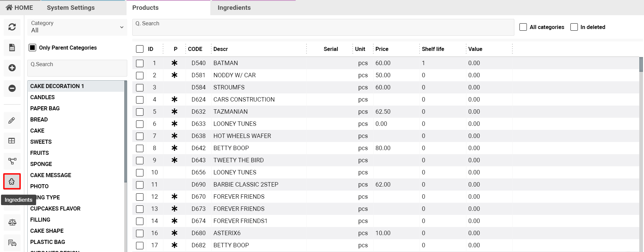Select the BATMAN row checkbox
This screenshot has height=252, width=644.
click(140, 63)
